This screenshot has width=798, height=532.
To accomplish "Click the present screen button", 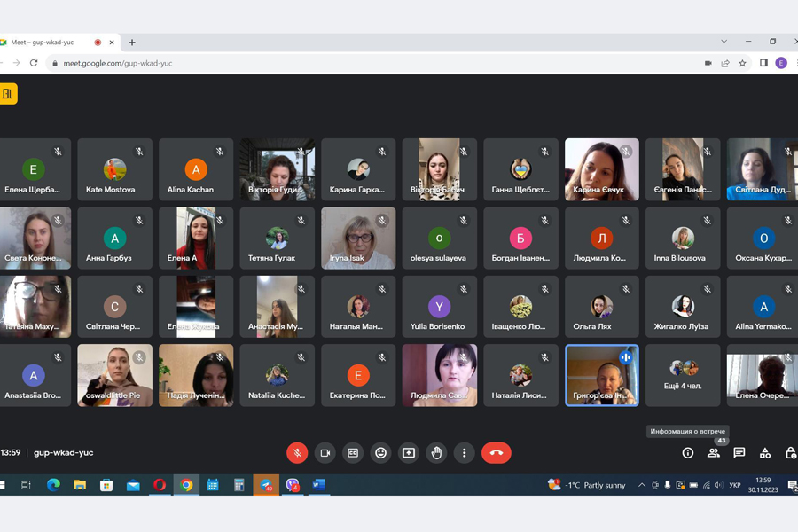I will 409,452.
